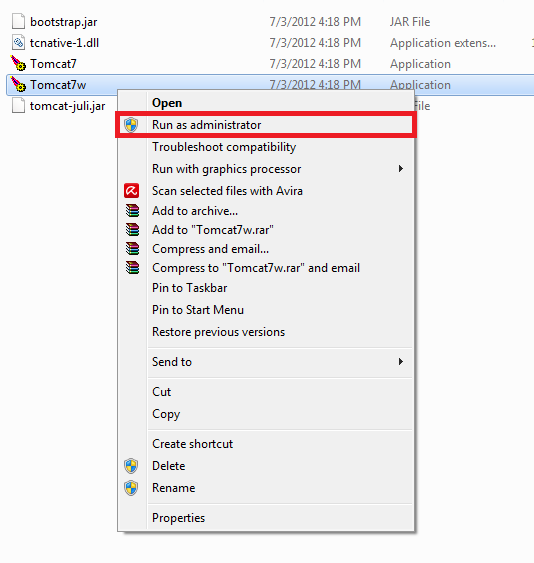The height and width of the screenshot is (563, 534).
Task: Select the Tomcat7 file name
Action: tap(53, 64)
